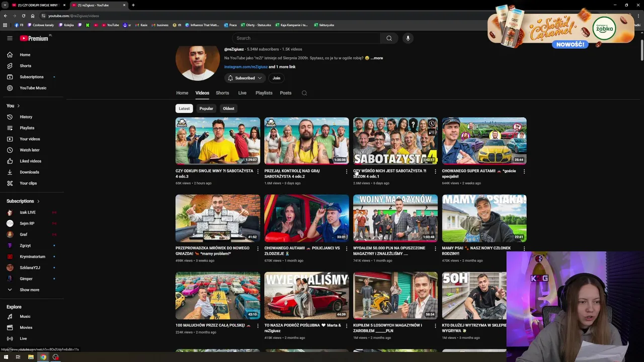Click the YouTube search input field

(x=306, y=38)
